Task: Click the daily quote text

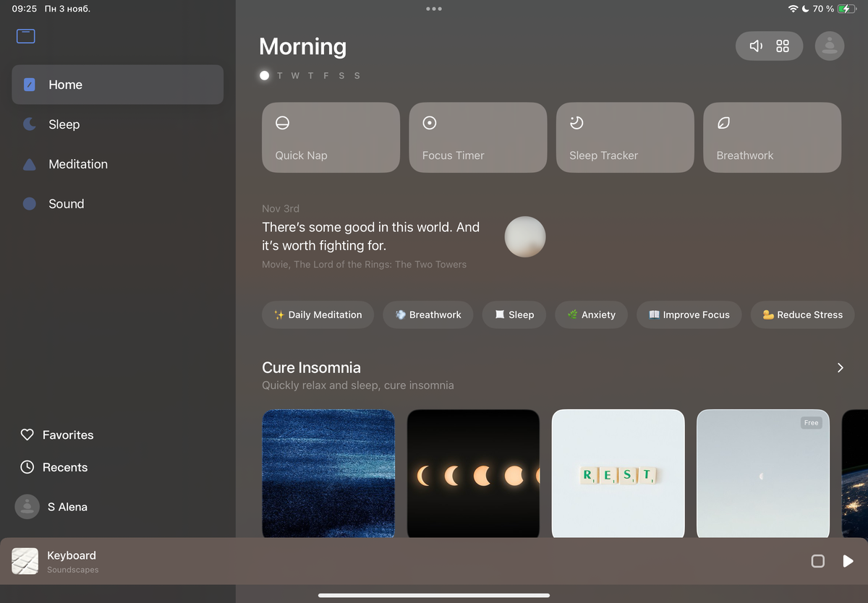Action: (x=370, y=236)
